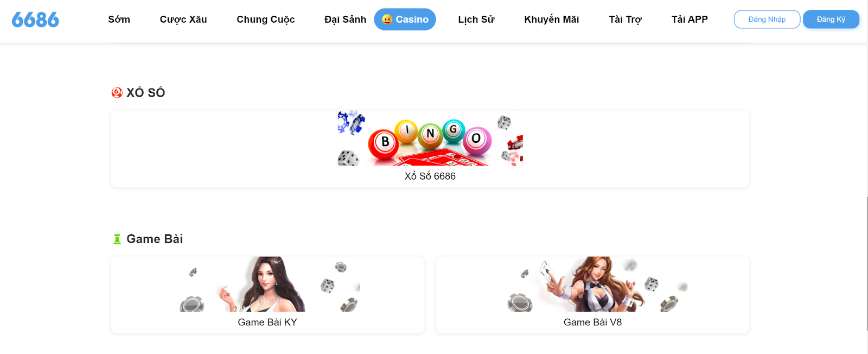868x354 pixels.
Task: Open the Sớm menu item
Action: click(119, 20)
